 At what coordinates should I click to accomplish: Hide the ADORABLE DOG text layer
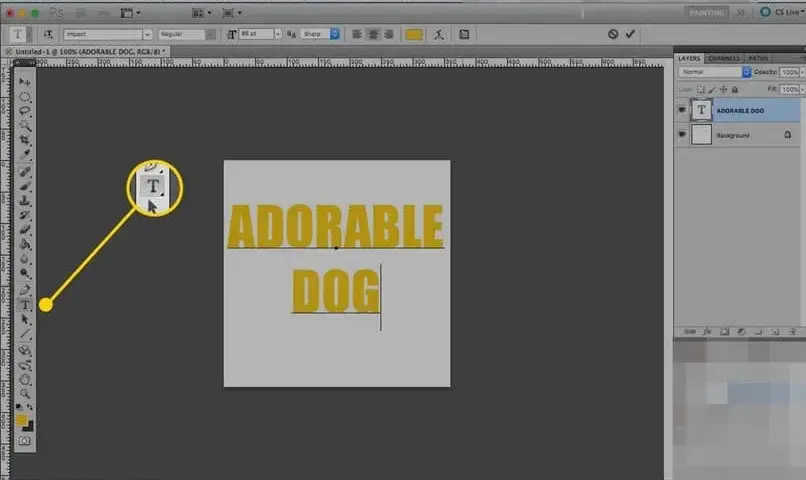tap(682, 110)
